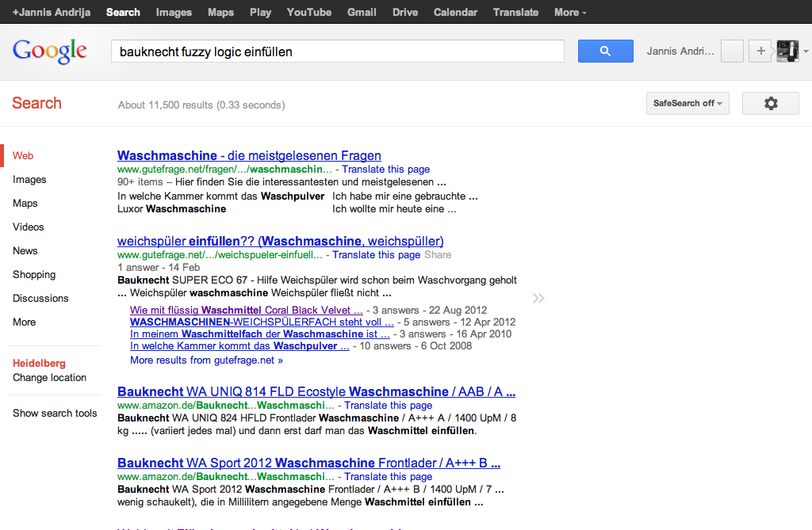
Task: Translate the WA UNIQ 814 amazon page
Action: coord(389,406)
